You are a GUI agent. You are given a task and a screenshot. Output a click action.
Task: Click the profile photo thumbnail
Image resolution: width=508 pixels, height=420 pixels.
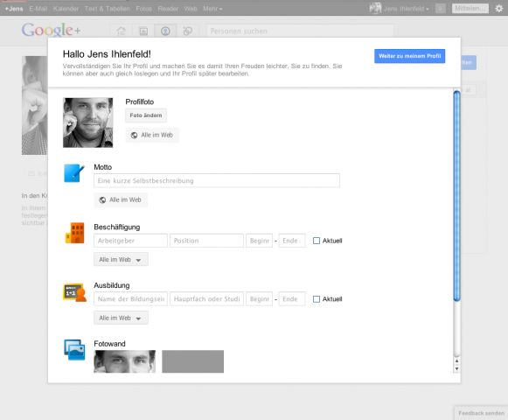tap(87, 122)
